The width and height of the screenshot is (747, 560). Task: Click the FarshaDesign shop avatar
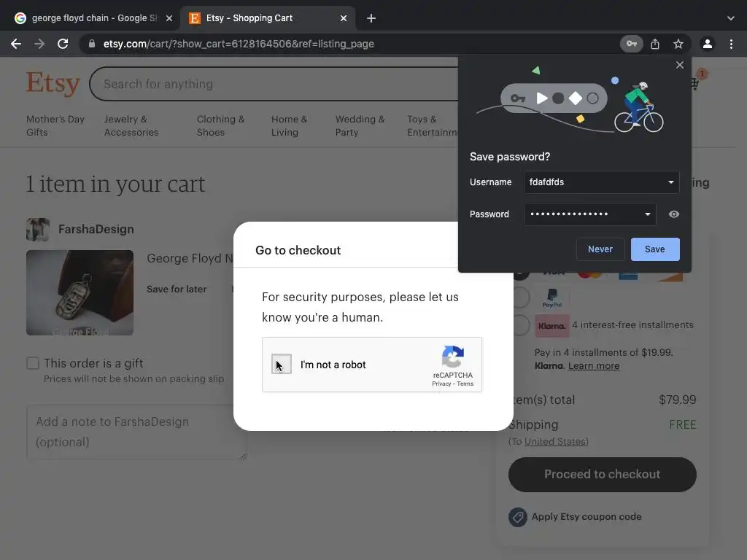tap(38, 230)
